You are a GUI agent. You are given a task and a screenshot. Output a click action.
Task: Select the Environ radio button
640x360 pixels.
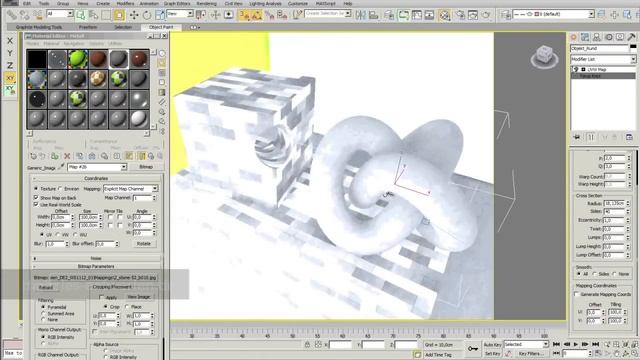(x=60, y=189)
